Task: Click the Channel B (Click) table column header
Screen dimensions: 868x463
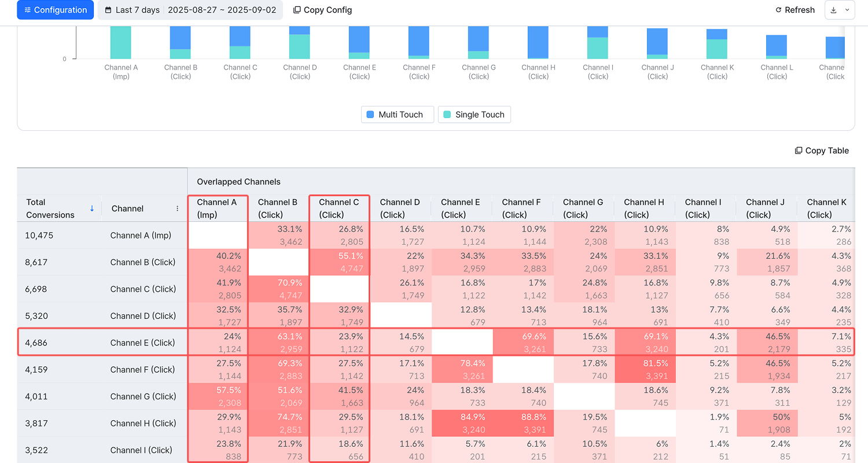Action: click(278, 208)
